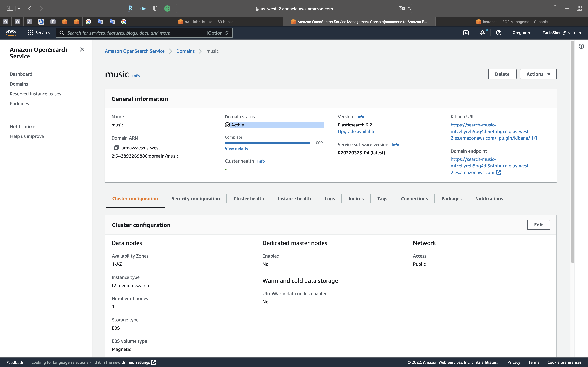
Task: Click the Complete progress bar
Action: [267, 143]
